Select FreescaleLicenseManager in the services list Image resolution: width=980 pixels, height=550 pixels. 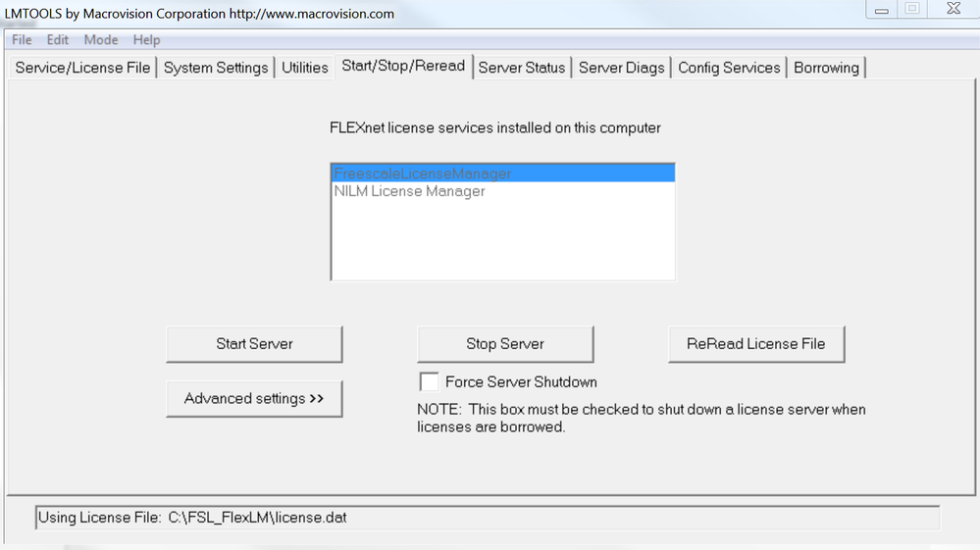423,174
